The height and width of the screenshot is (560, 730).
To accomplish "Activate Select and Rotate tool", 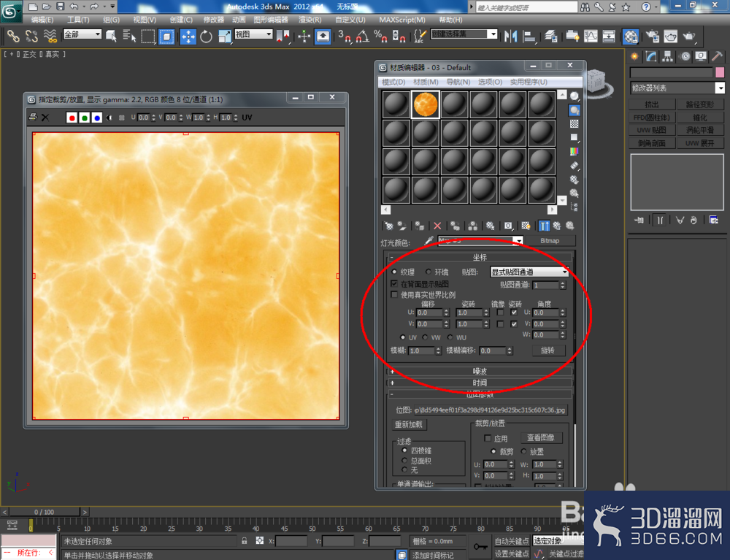I will (206, 37).
